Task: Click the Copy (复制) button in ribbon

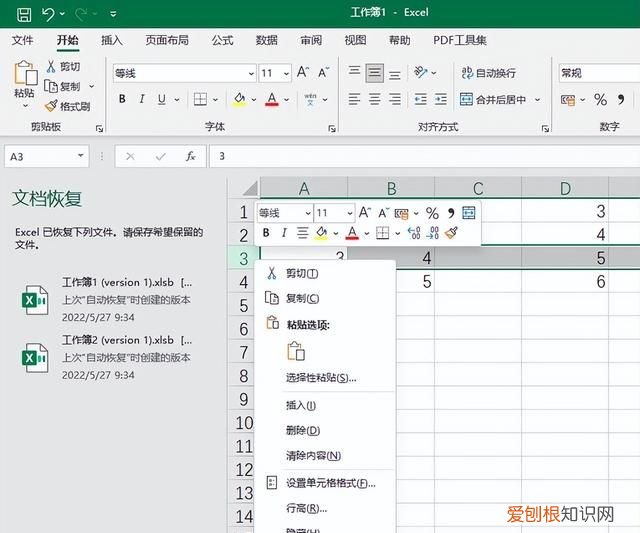Action: pyautogui.click(x=62, y=86)
